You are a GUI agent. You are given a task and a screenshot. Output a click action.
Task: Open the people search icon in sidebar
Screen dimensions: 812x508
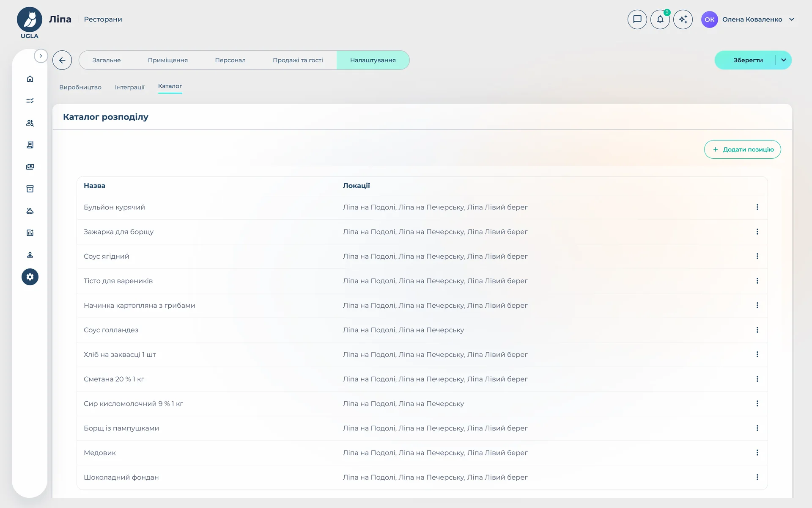coord(30,123)
